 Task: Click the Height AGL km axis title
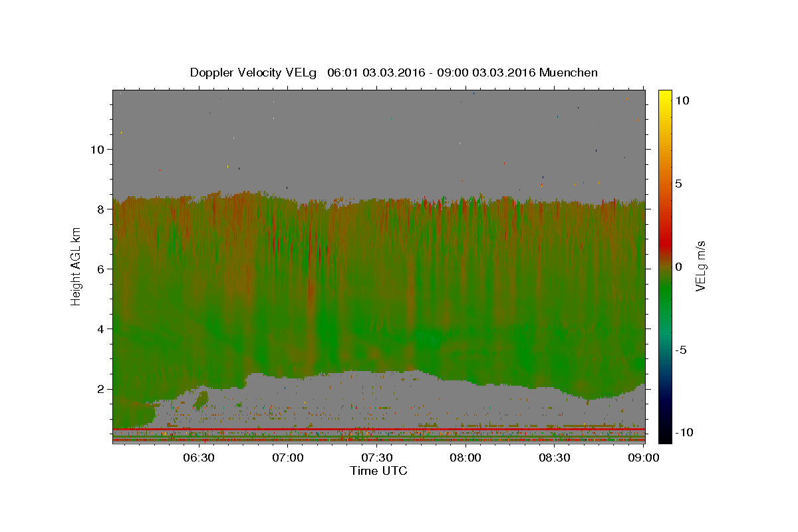click(76, 267)
